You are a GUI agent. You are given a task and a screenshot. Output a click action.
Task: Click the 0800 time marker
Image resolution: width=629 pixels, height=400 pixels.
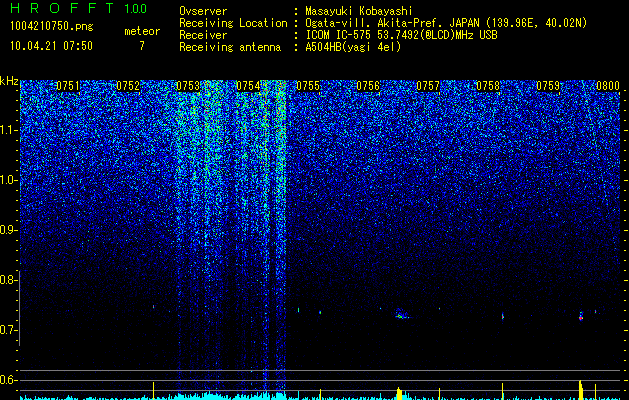608,86
